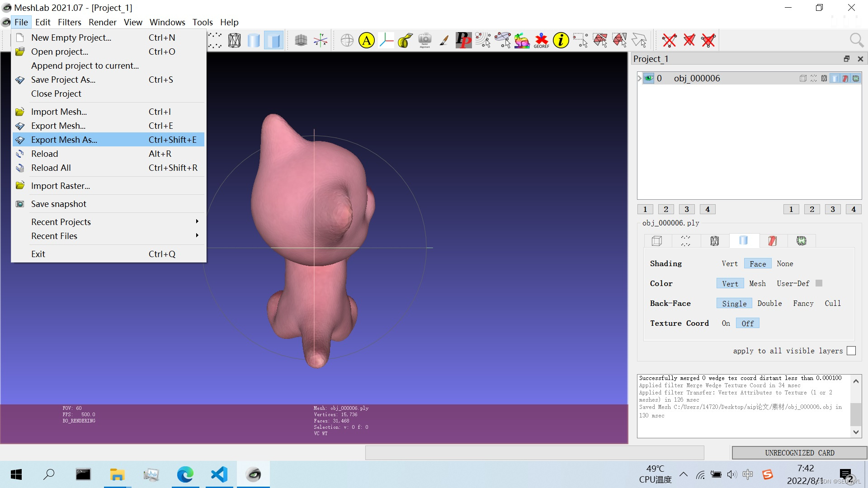868x488 pixels.
Task: Set Back-Face mode to Double
Action: point(769,303)
